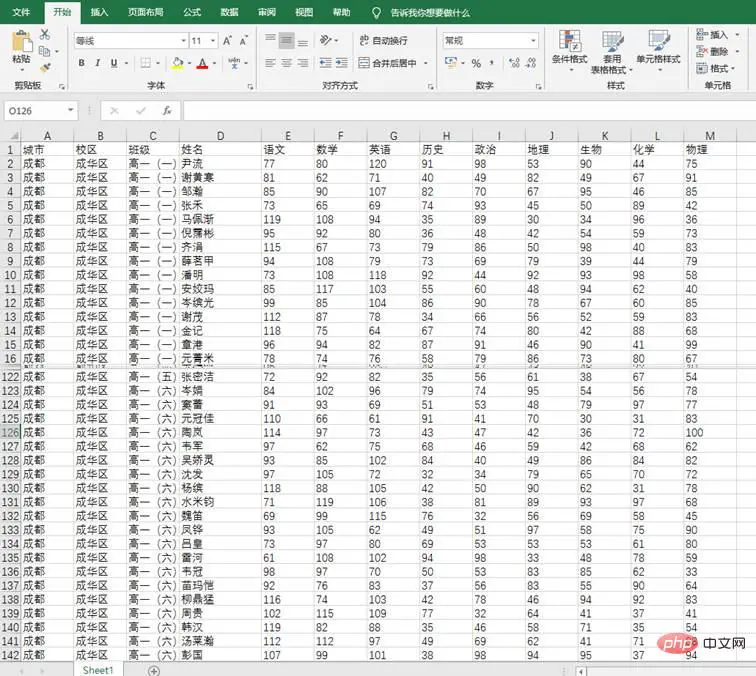Screen dimensions: 756x676
Task: Open the font size dropdown
Action: [x=213, y=41]
